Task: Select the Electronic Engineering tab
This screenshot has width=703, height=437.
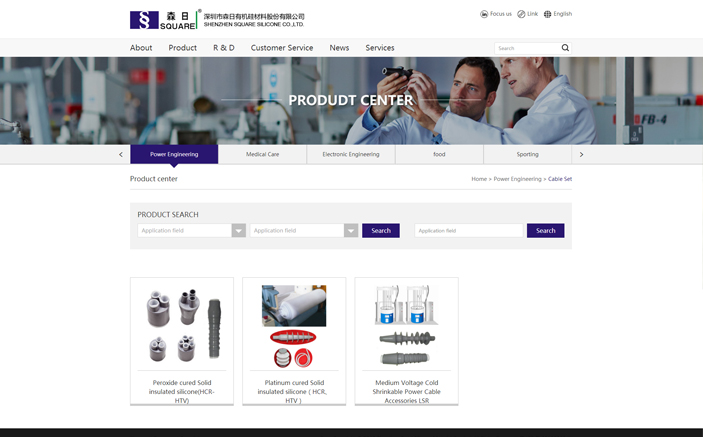Action: (351, 154)
